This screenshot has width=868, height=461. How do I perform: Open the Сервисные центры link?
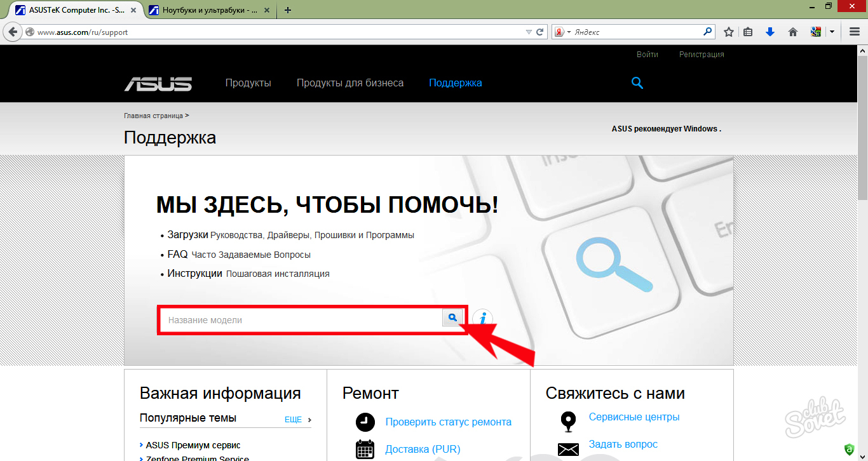coord(634,417)
